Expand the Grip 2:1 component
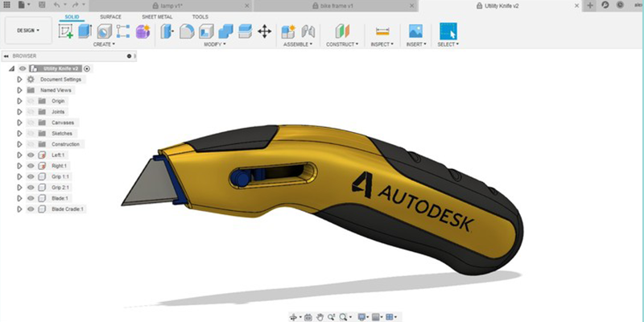Image resolution: width=644 pixels, height=322 pixels. (x=19, y=188)
